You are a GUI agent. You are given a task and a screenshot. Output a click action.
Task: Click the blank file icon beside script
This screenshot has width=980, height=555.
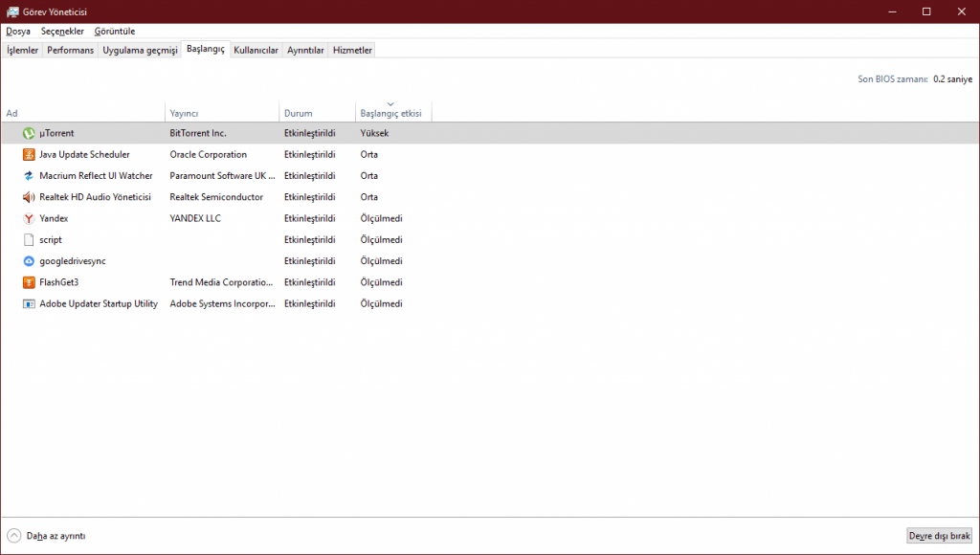coord(29,239)
